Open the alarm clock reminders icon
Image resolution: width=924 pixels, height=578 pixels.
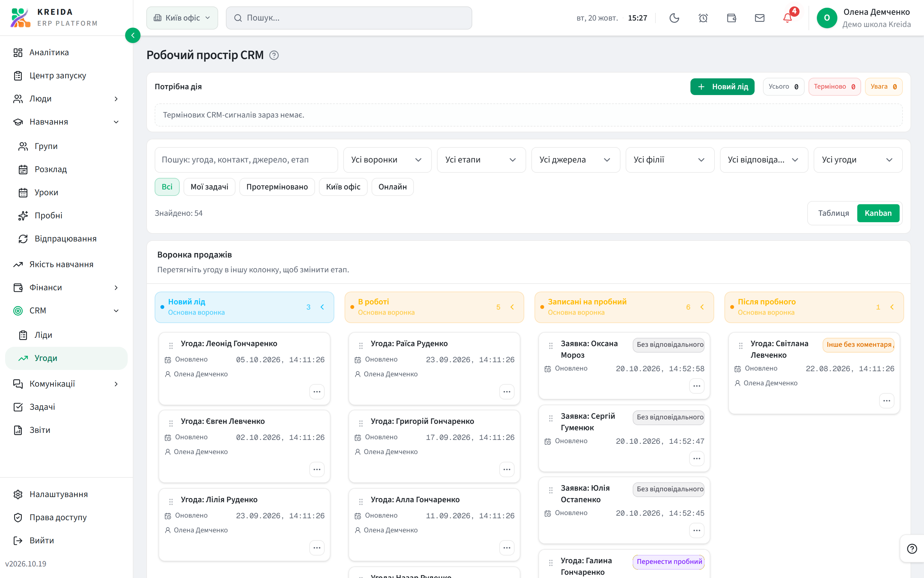(x=703, y=18)
